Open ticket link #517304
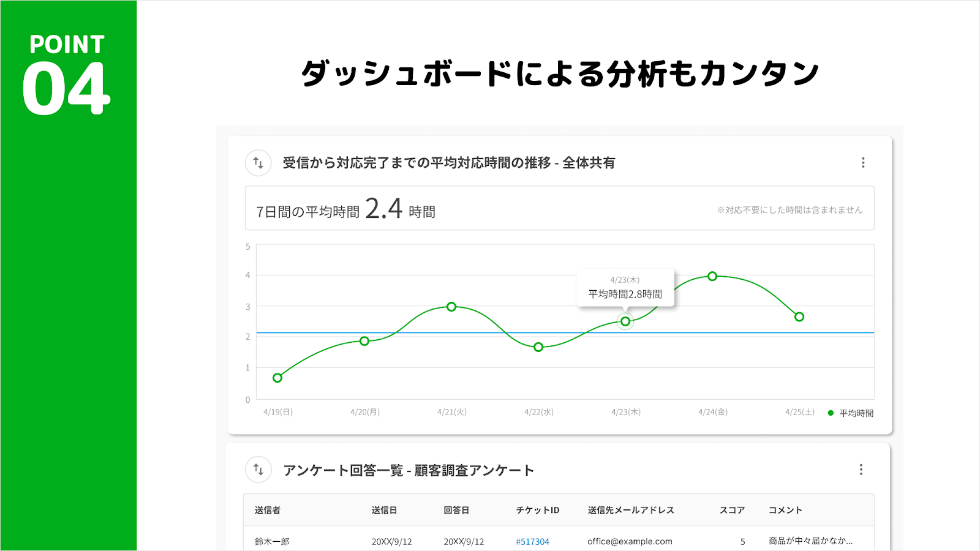 (x=532, y=542)
